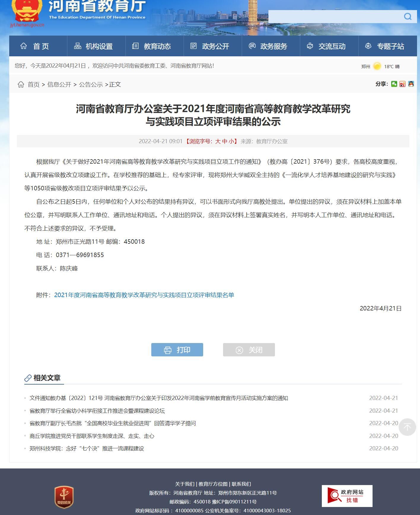Viewport: 420px width, 515px height.
Task: Click the 打印 print button
Action: (177, 350)
